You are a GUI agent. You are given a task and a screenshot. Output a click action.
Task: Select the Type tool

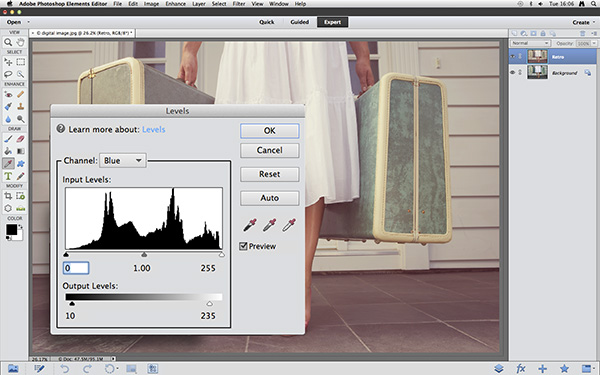[x=8, y=176]
